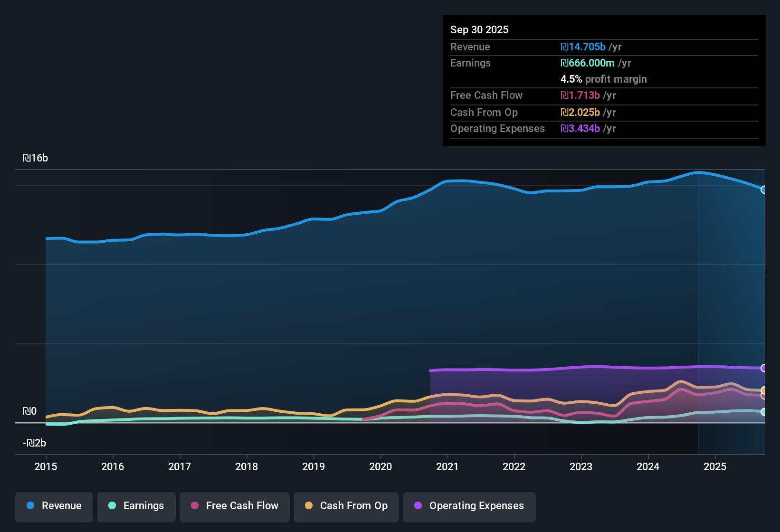Toggle off the Free Cash Flow series
This screenshot has width=780, height=532.
(x=234, y=506)
